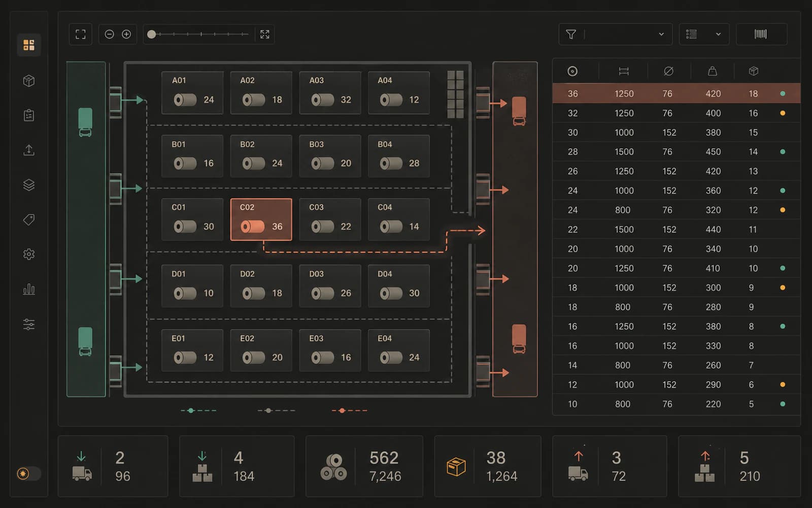Open the outbound pallets card showing 5 / 210
The width and height of the screenshot is (812, 508).
(739, 466)
